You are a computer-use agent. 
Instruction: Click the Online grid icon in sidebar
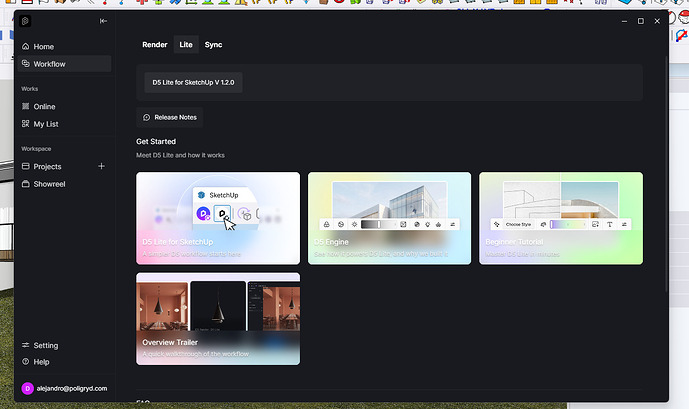click(x=25, y=106)
